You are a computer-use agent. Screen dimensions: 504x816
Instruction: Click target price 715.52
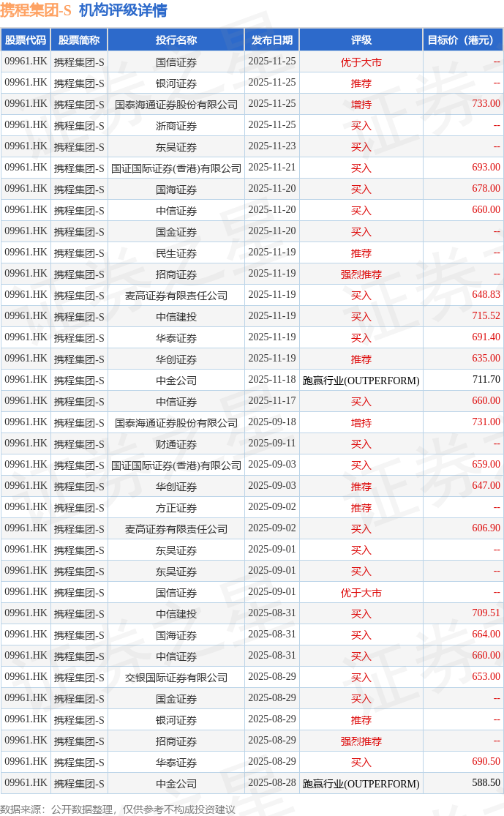tap(486, 316)
